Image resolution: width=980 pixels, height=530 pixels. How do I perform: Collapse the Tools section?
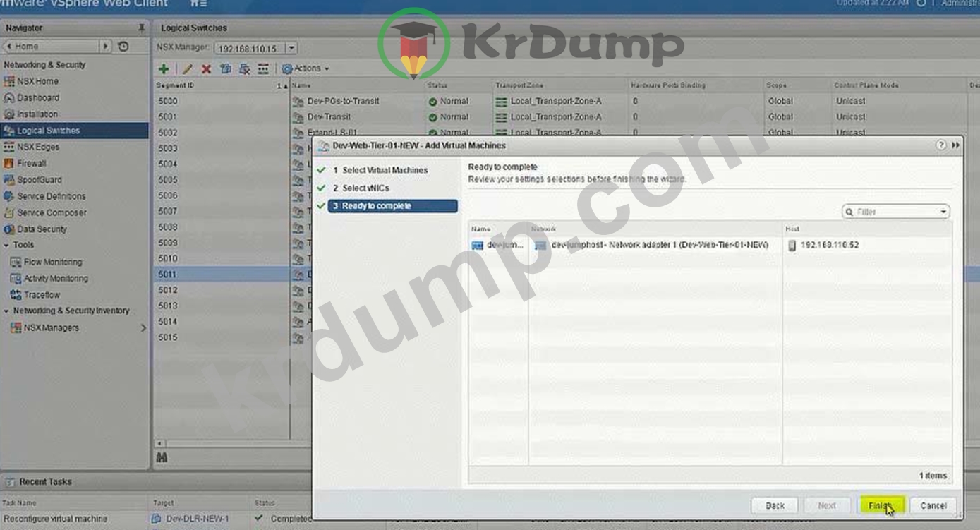pos(6,245)
